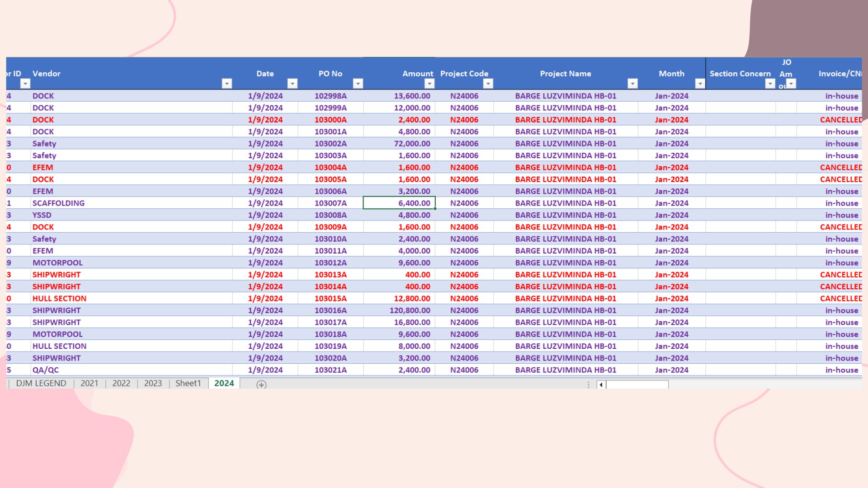
Task: Open the Vendor column filter dropdown
Action: click(x=227, y=84)
